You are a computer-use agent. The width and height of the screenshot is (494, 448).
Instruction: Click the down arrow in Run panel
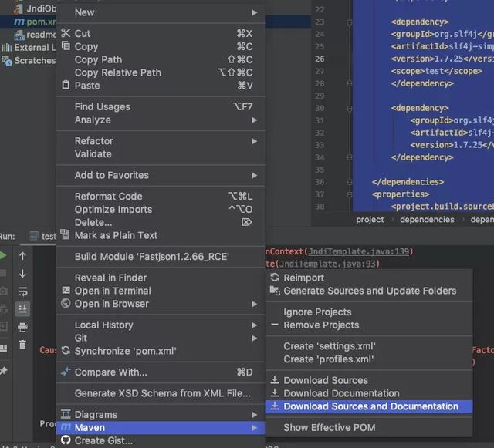23,274
